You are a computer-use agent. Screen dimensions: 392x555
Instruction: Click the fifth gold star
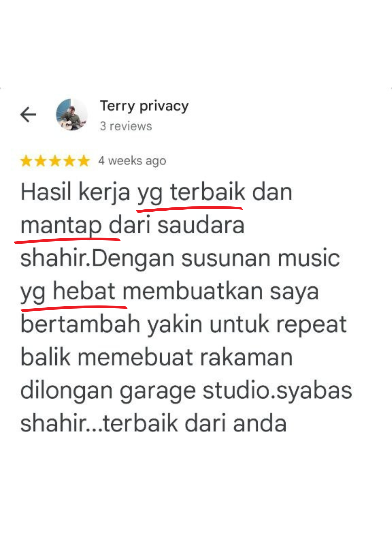click(84, 161)
